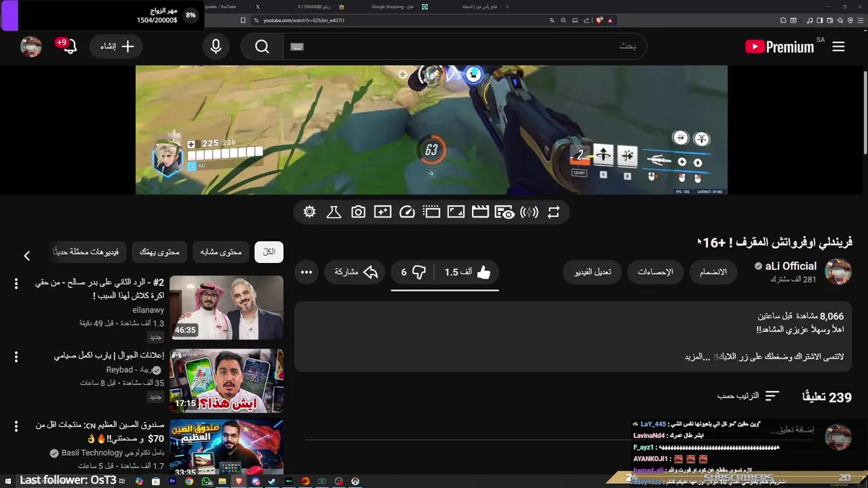Toggle the card visibility eye icon
Viewport: 868px width, 488px height.
[x=505, y=212]
